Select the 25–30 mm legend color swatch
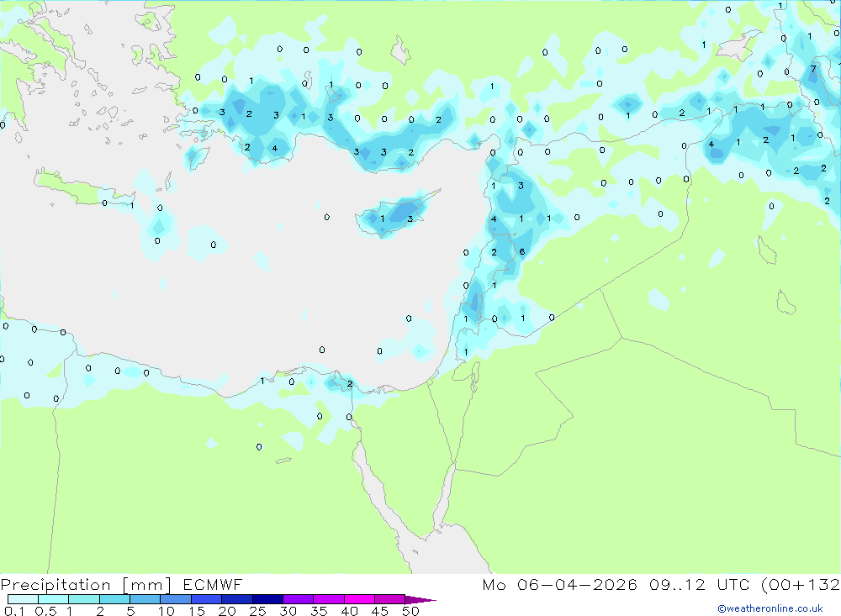841x616 pixels. (x=267, y=599)
